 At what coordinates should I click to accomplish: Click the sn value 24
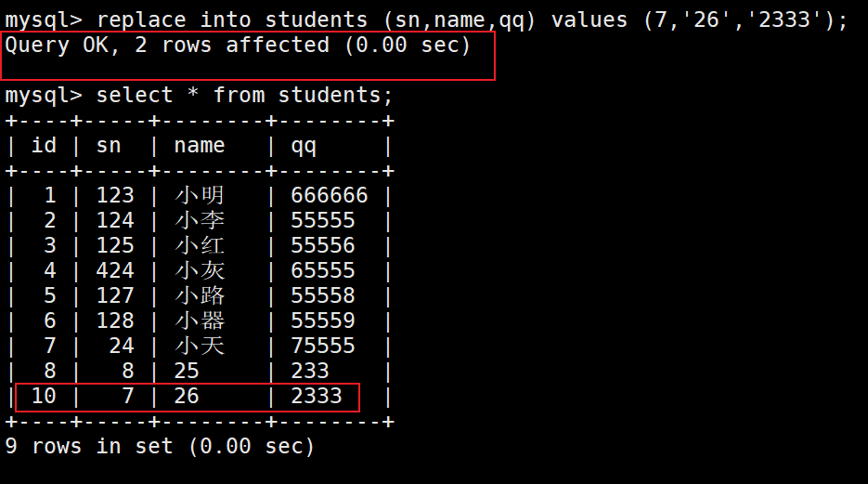click(x=122, y=347)
